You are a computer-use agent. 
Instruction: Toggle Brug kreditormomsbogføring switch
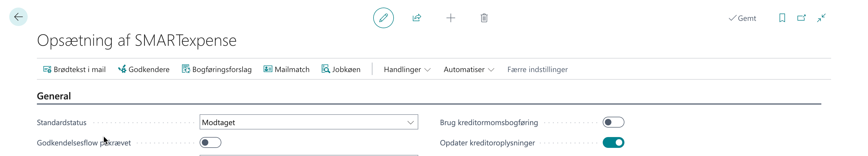(613, 122)
